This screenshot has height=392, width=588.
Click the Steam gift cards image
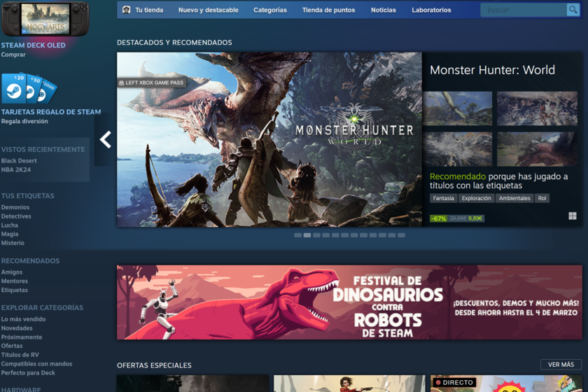click(x=29, y=88)
